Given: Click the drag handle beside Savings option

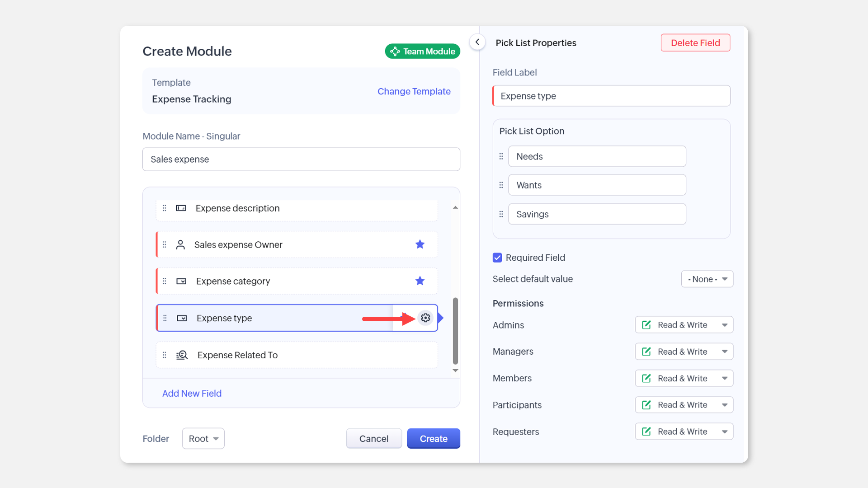Looking at the screenshot, I should [501, 214].
